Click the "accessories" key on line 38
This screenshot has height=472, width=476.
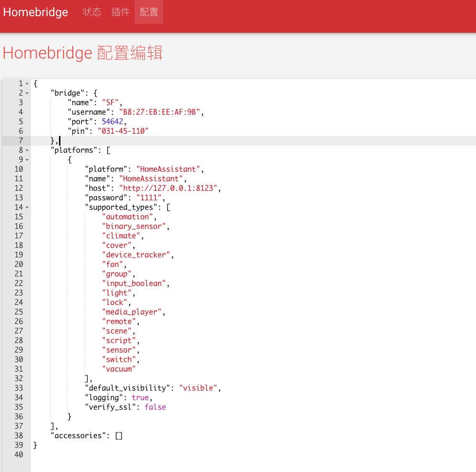click(x=78, y=435)
